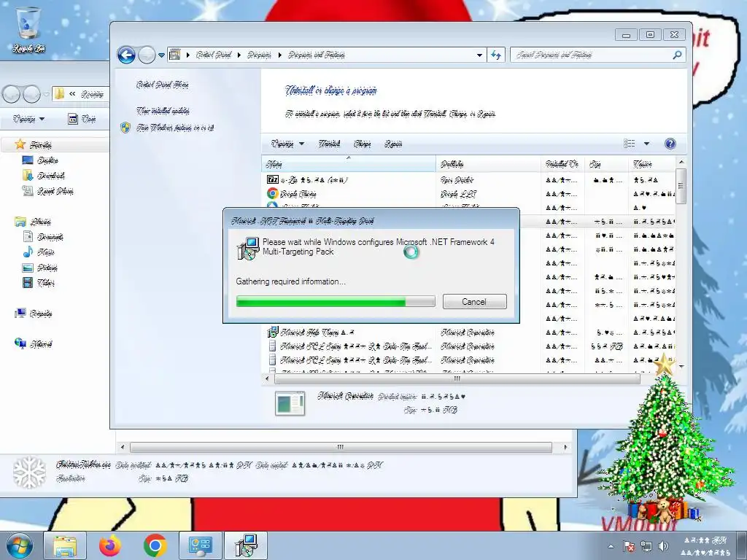
Task: Open Google Chrome from the taskbar
Action: [x=155, y=545]
